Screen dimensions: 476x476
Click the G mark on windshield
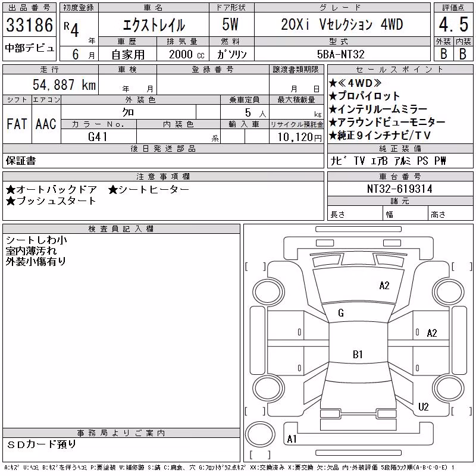341,313
